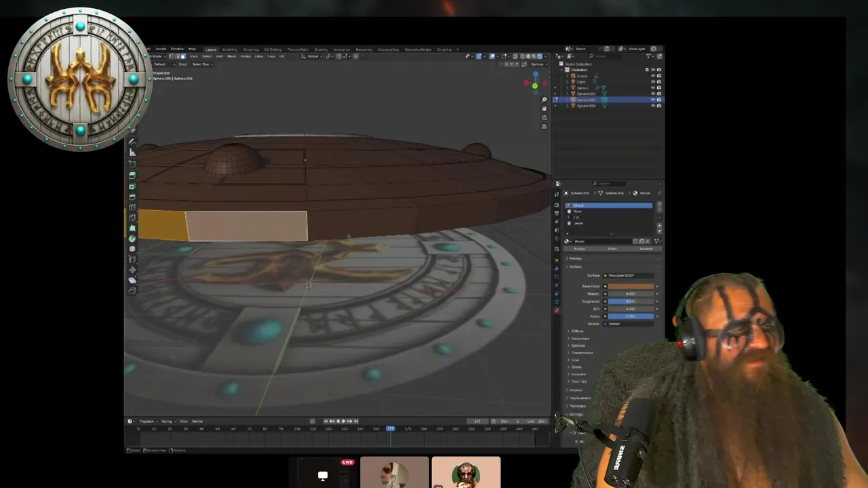Select the Shear tool

pos(132,281)
